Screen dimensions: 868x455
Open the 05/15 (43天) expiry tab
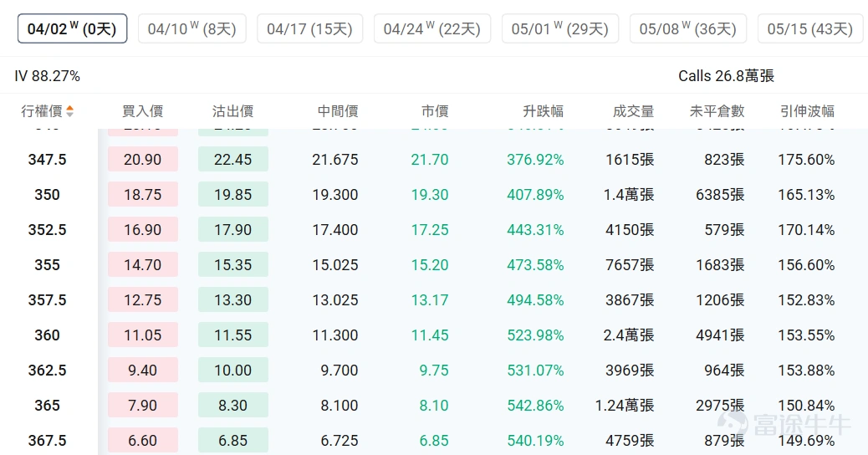coord(809,28)
